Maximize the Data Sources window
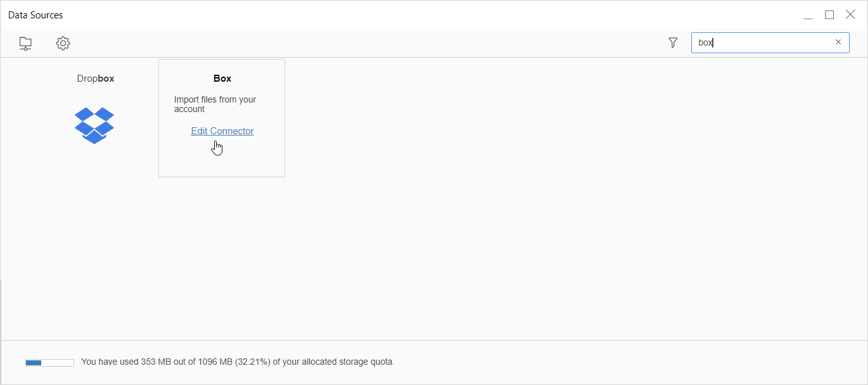Viewport: 868px width, 385px height. [x=829, y=15]
